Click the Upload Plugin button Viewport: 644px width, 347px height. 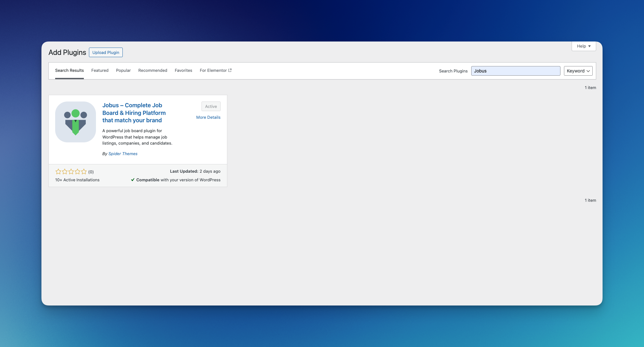coord(106,52)
